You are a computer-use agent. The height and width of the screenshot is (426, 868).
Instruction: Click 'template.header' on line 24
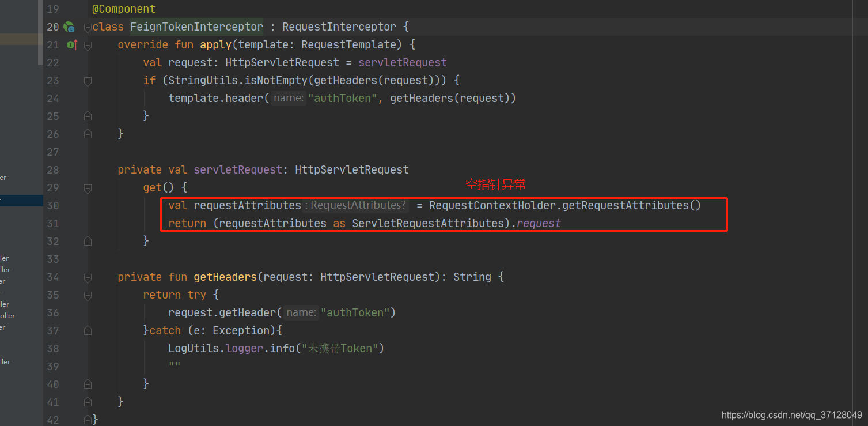coord(216,98)
